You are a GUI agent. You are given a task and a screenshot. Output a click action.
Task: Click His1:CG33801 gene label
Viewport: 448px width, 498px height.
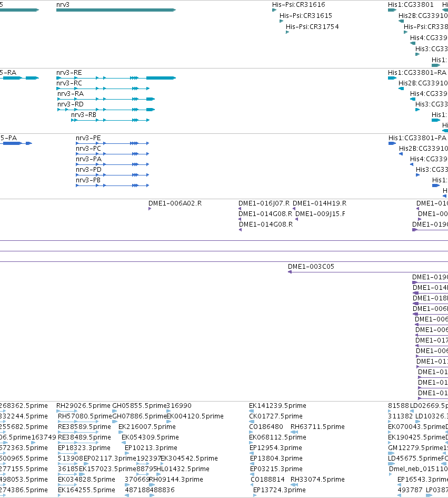411,4
